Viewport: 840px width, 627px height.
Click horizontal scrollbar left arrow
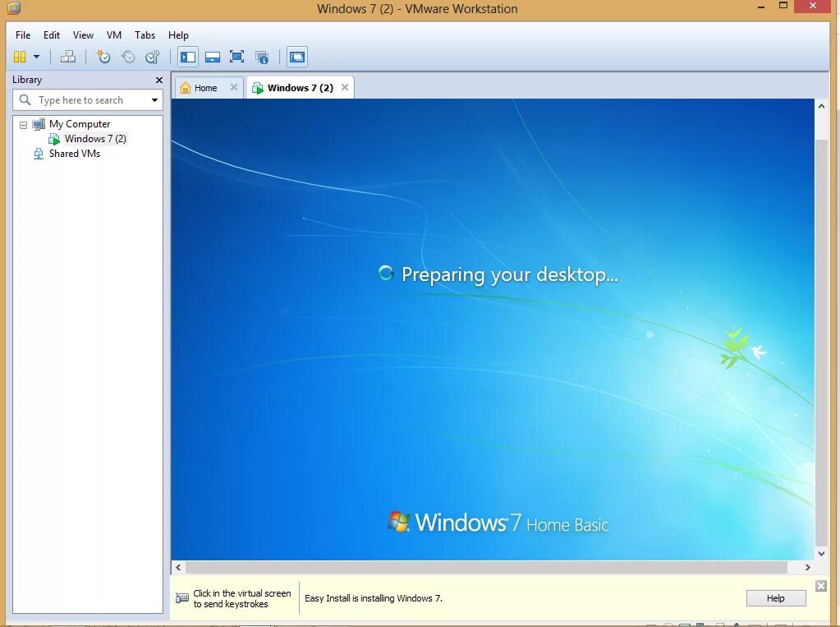pos(178,567)
